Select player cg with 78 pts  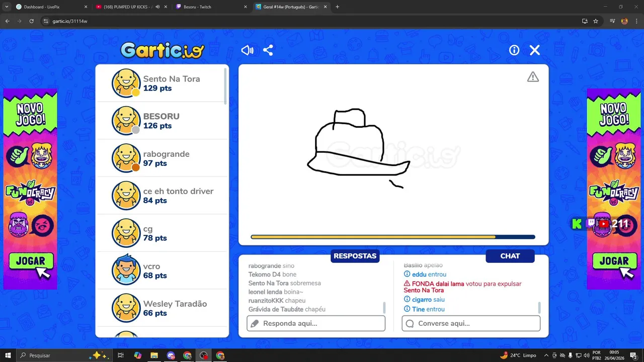(161, 233)
